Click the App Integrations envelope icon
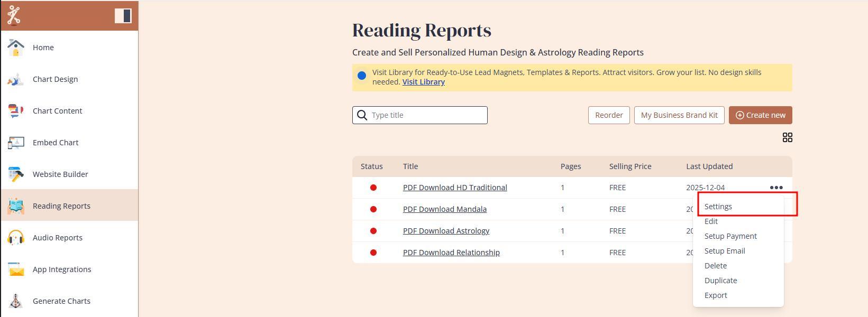 (x=16, y=269)
